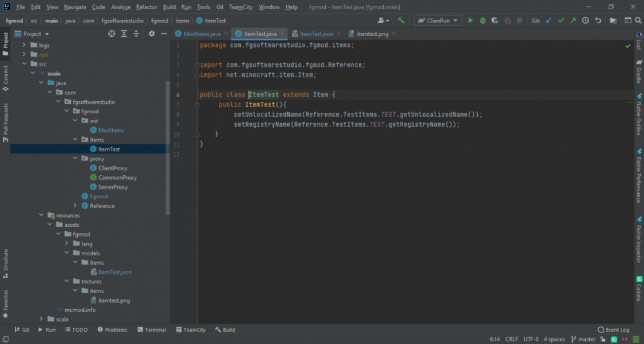Open Pull Requests side panel
The height and width of the screenshot is (344, 644).
click(5, 122)
